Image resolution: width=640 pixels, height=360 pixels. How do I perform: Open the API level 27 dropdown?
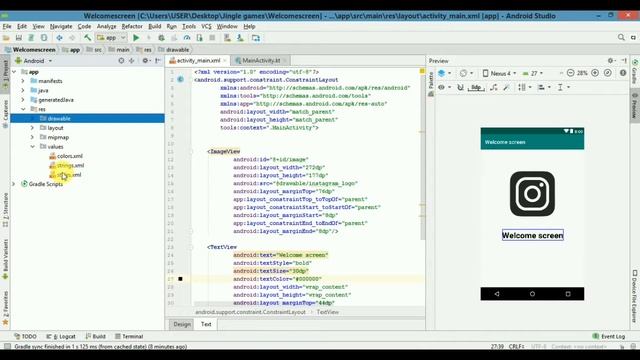tap(532, 73)
